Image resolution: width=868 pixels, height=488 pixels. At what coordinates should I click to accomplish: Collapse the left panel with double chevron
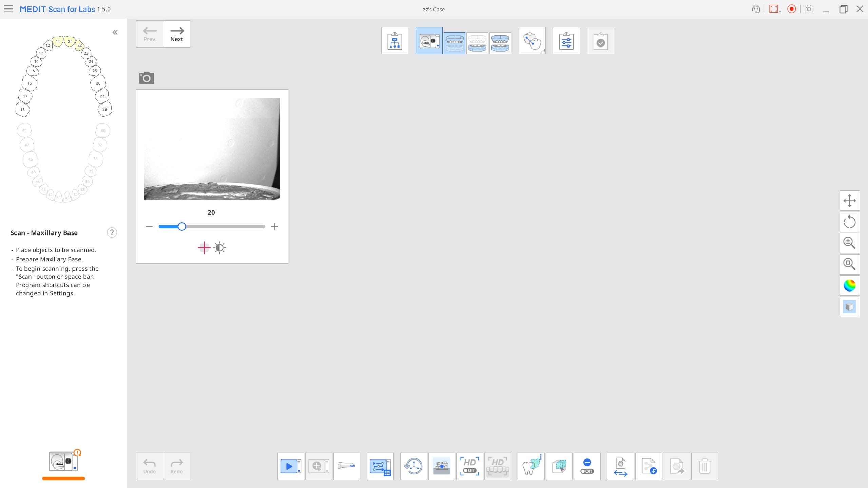[x=115, y=32]
